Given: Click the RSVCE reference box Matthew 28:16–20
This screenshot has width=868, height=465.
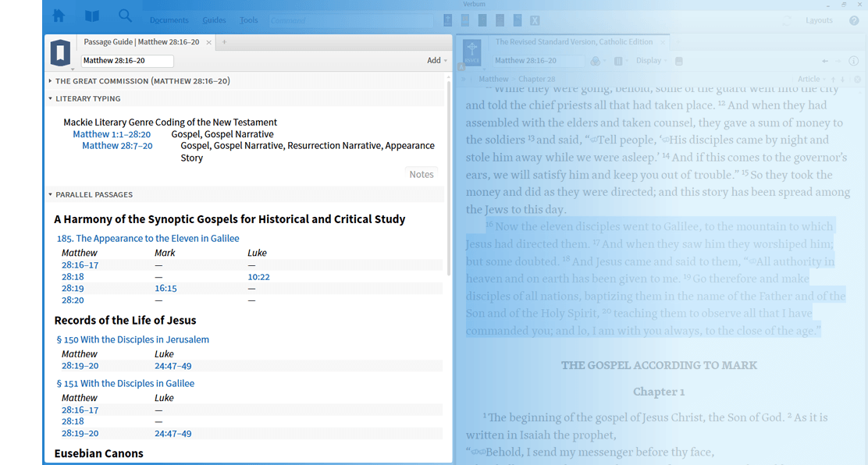Looking at the screenshot, I should [540, 61].
